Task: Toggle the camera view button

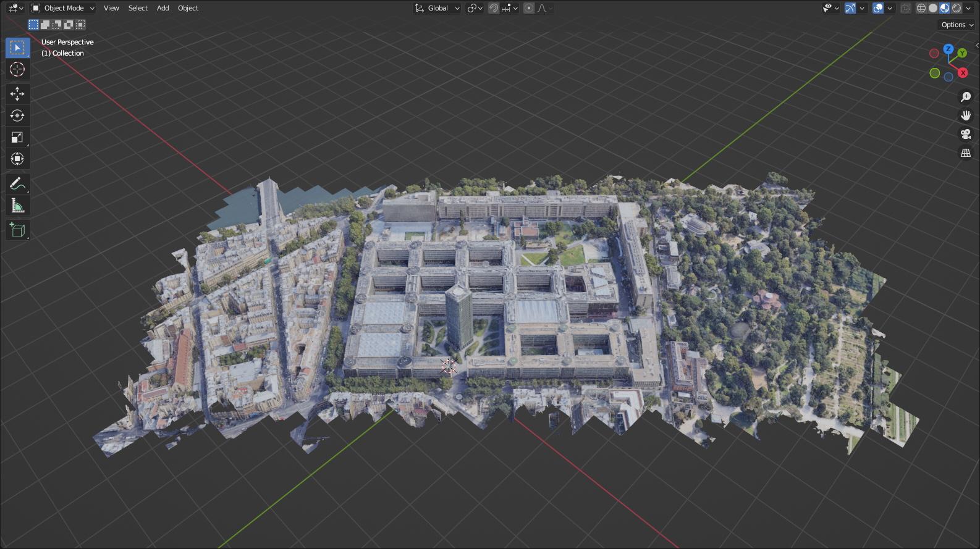Action: 966,134
